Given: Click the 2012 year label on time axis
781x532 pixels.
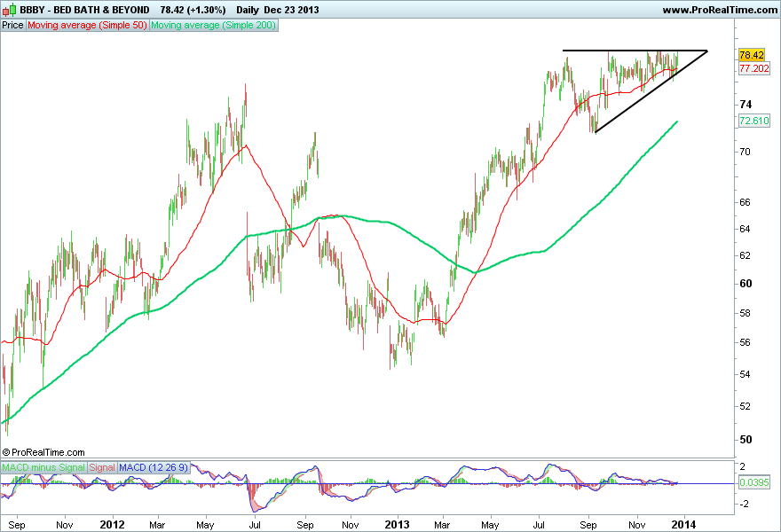Looking at the screenshot, I should pyautogui.click(x=112, y=525).
